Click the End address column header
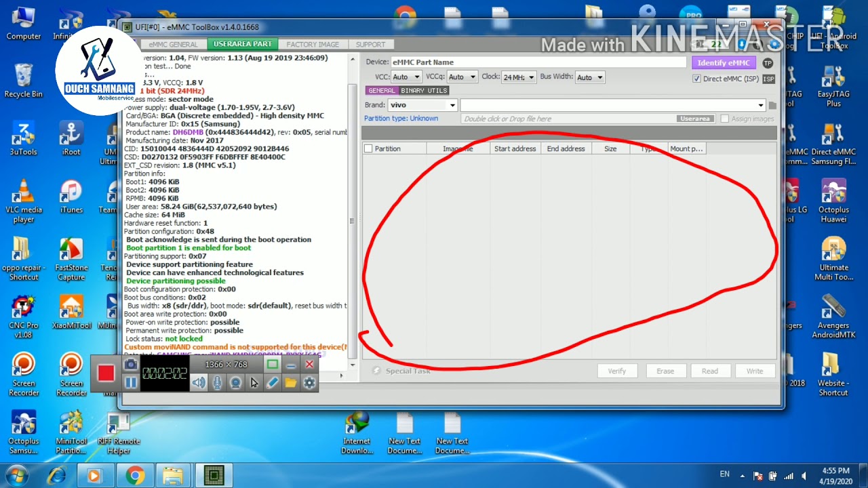 [566, 148]
